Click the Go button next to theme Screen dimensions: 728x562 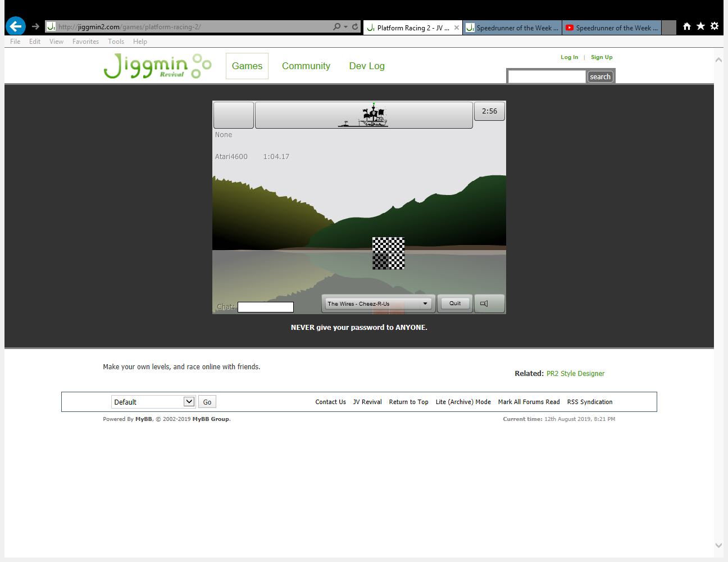point(207,402)
